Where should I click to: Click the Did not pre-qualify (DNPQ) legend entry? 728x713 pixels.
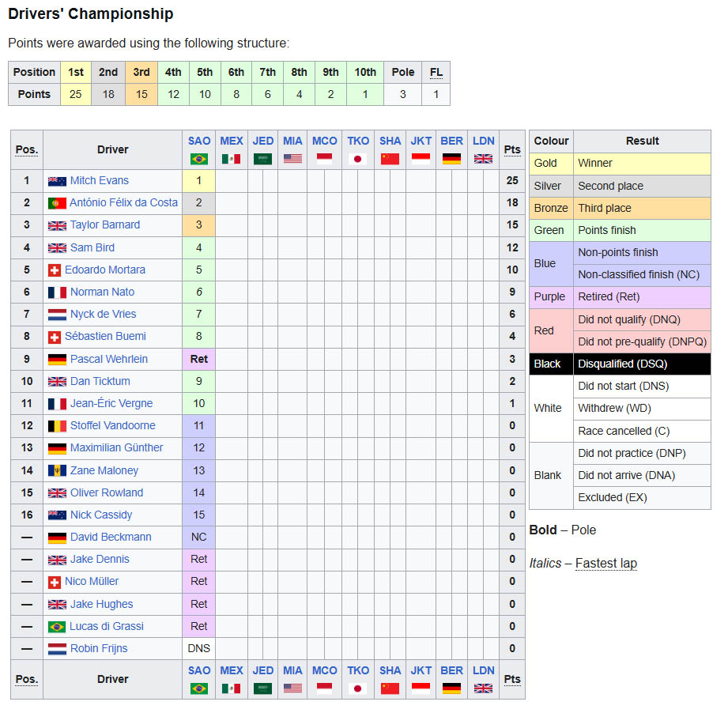coord(642,342)
